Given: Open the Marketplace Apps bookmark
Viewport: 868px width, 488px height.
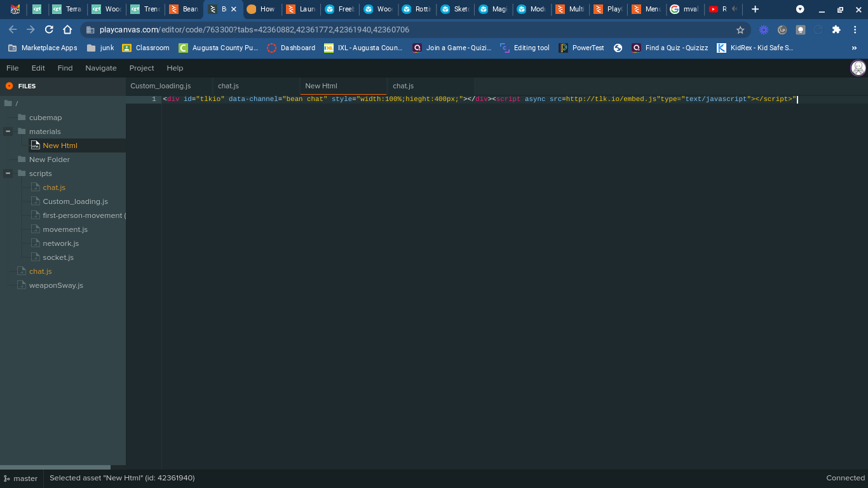Looking at the screenshot, I should pos(43,48).
